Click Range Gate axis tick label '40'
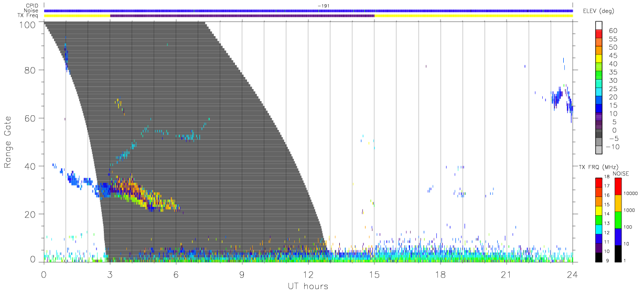This screenshot has height=297, width=644. pos(31,167)
